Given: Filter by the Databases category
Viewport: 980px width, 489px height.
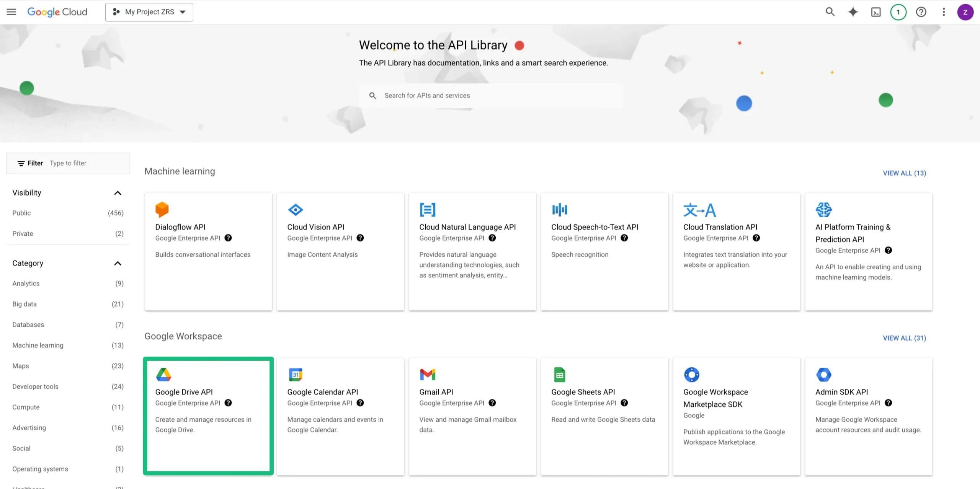Looking at the screenshot, I should point(28,324).
